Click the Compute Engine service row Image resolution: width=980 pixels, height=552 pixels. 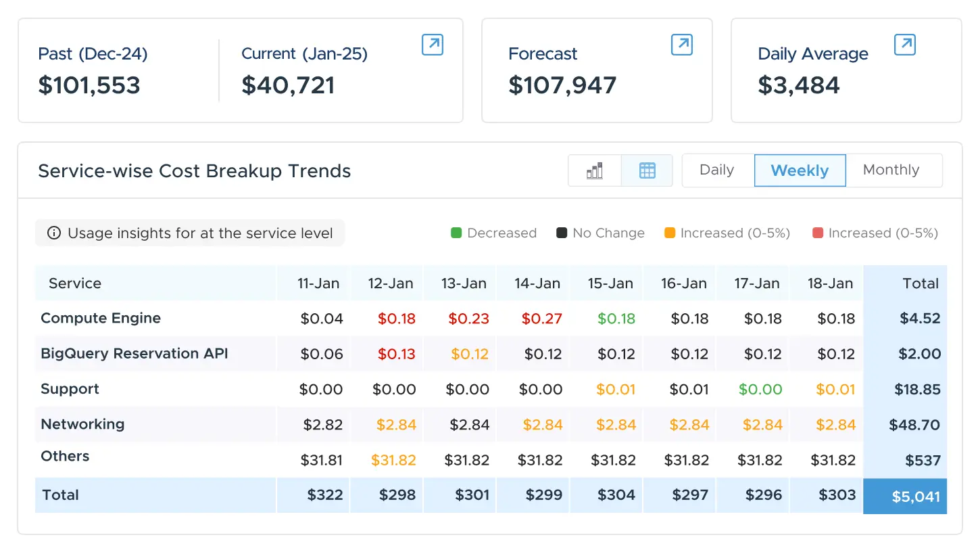pos(101,319)
